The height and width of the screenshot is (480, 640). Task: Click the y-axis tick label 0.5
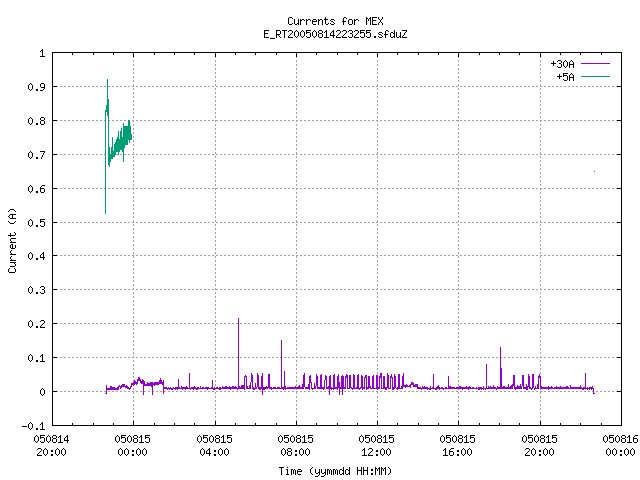[36, 222]
